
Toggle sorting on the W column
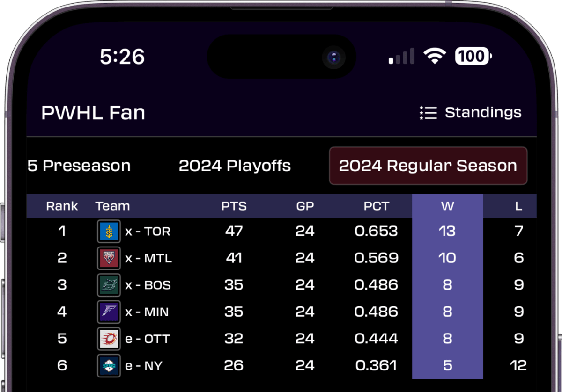pyautogui.click(x=448, y=206)
